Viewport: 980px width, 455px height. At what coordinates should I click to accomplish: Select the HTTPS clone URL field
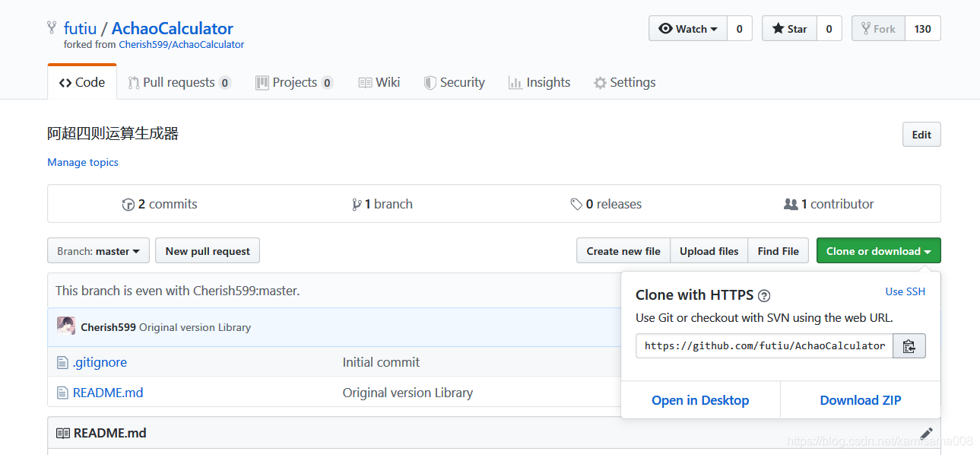point(765,345)
